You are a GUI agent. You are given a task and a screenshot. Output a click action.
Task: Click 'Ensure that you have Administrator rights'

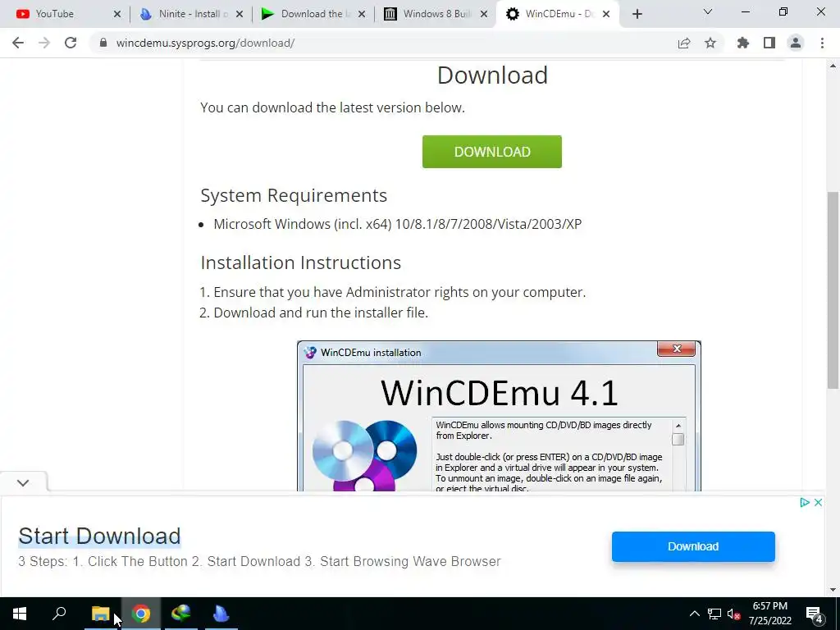(x=399, y=292)
